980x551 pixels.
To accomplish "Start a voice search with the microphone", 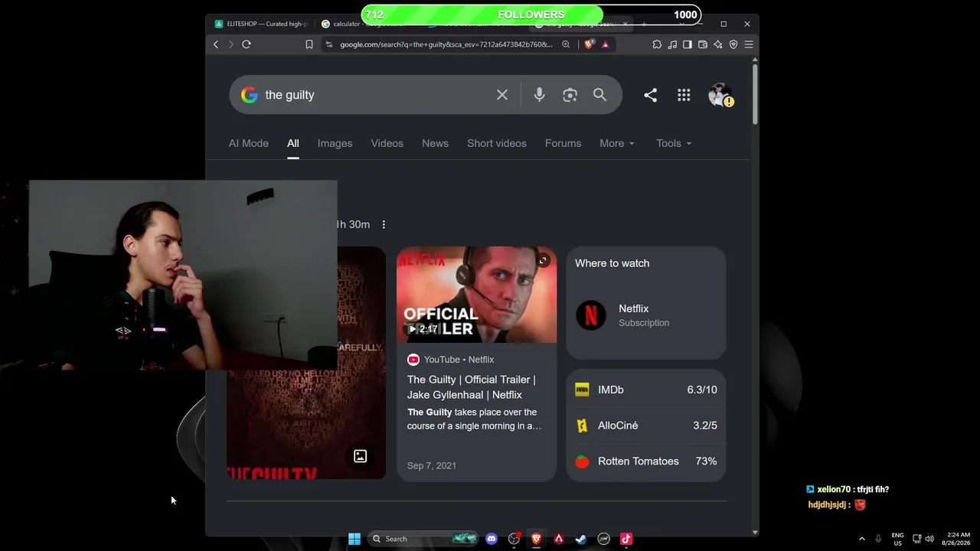I will coord(540,95).
